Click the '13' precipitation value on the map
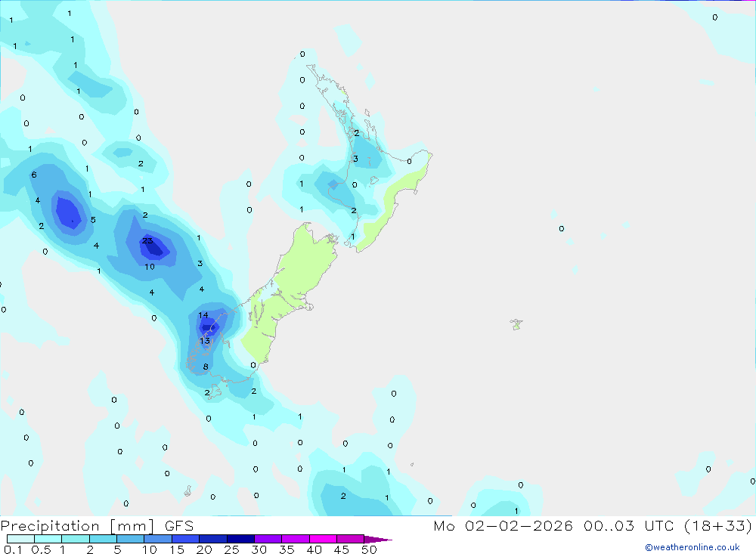756x554 pixels. (205, 341)
